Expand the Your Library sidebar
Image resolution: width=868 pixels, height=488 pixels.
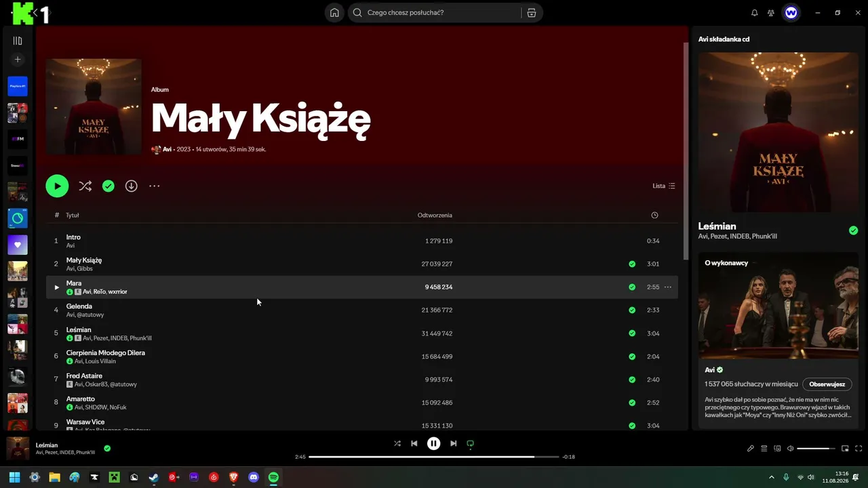[18, 41]
